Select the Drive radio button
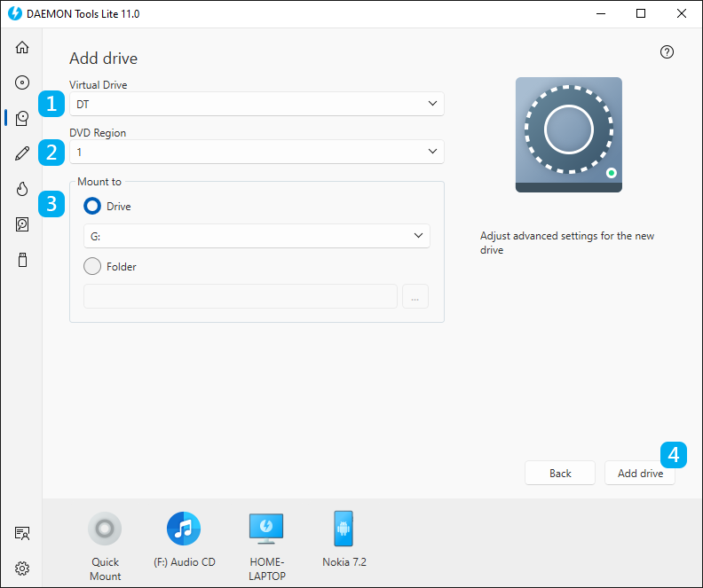This screenshot has width=703, height=588. [92, 206]
